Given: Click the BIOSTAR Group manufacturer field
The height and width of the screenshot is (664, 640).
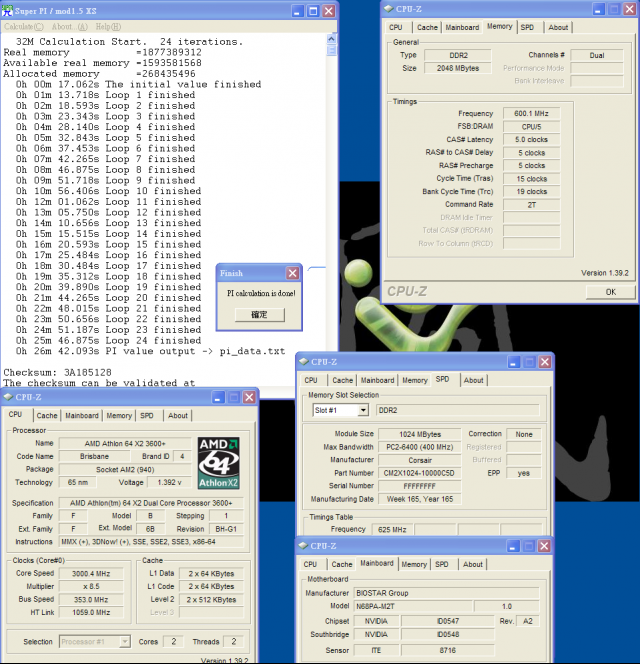Looking at the screenshot, I should [447, 593].
